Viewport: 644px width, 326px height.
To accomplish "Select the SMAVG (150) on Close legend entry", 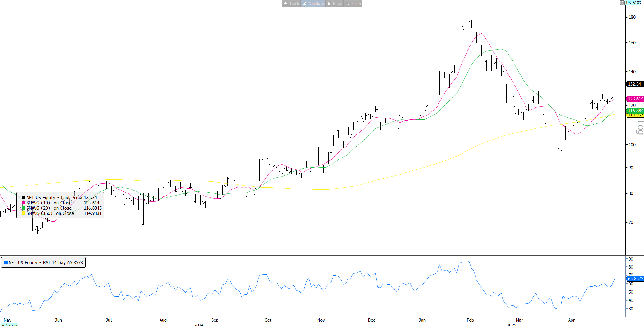I will pos(50,213).
